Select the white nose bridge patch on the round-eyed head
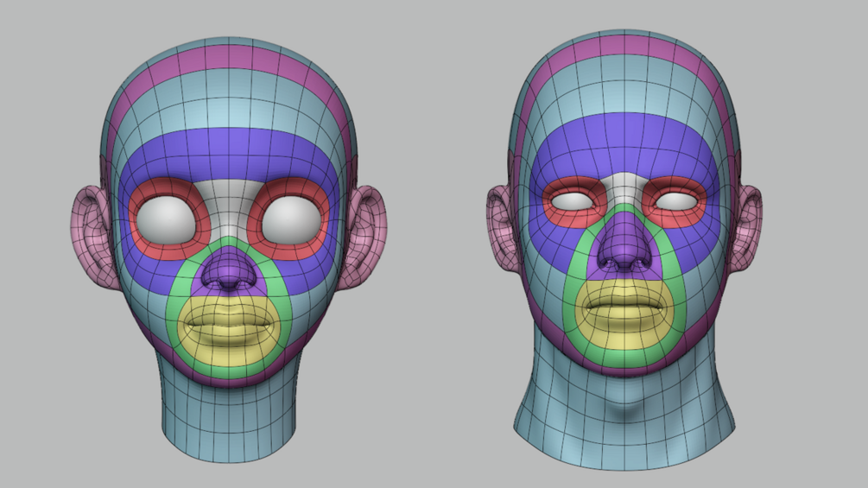The image size is (868, 488). pyautogui.click(x=229, y=207)
